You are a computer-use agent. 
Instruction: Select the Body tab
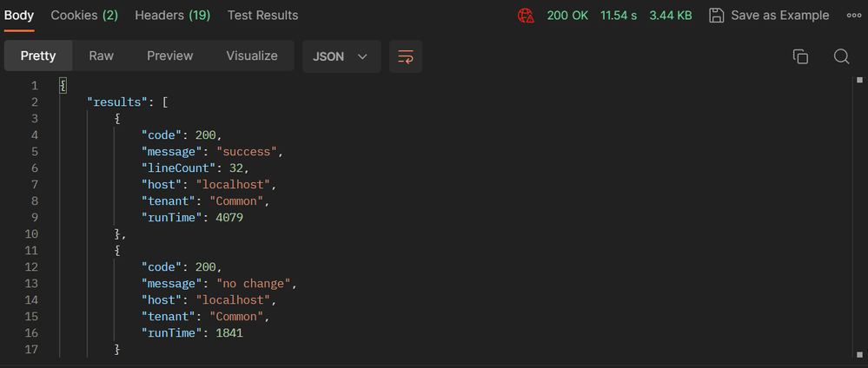pos(19,16)
